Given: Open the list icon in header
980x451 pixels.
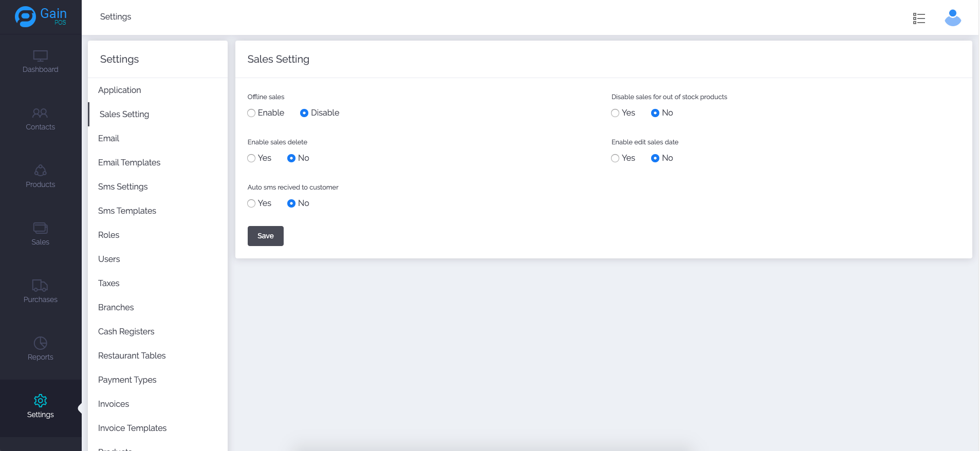Looking at the screenshot, I should pos(919,18).
